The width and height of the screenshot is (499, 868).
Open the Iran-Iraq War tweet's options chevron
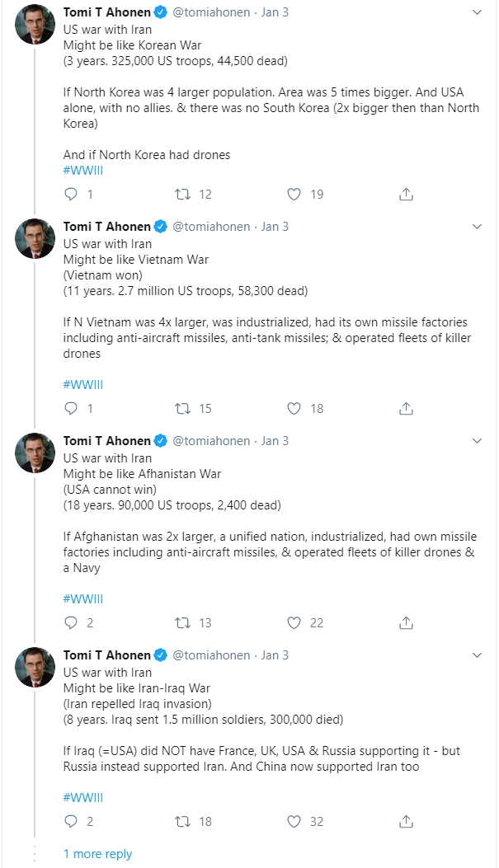pyautogui.click(x=477, y=655)
